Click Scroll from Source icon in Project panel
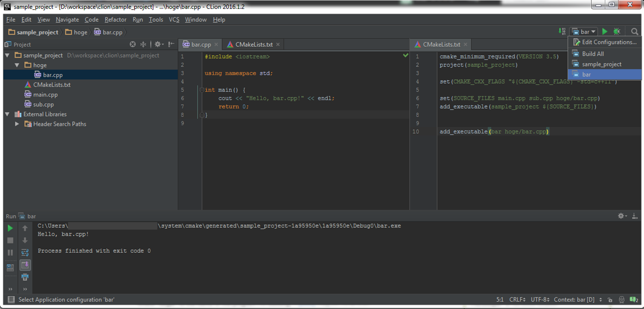The image size is (644, 309). [133, 45]
